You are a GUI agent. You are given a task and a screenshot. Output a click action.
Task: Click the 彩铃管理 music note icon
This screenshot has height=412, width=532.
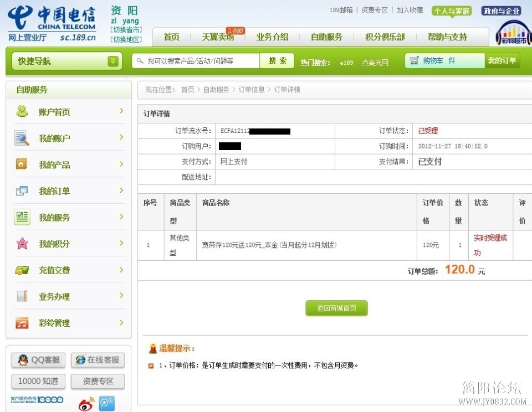pos(22,323)
